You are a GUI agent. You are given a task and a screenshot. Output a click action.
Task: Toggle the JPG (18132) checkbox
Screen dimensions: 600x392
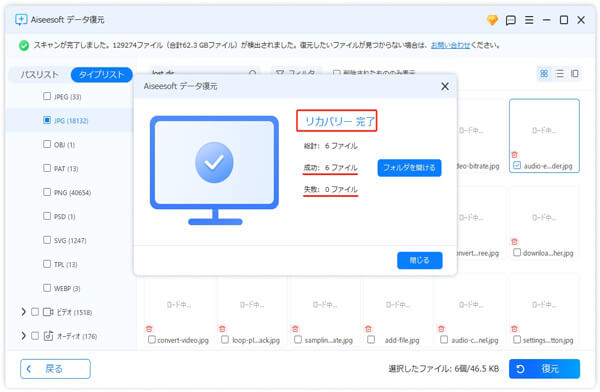47,120
